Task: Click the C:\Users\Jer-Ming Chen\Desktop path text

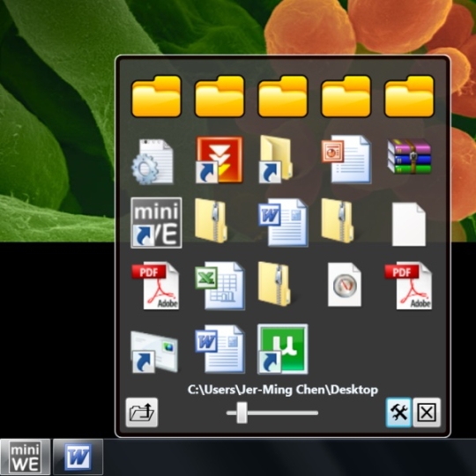Action: [283, 390]
